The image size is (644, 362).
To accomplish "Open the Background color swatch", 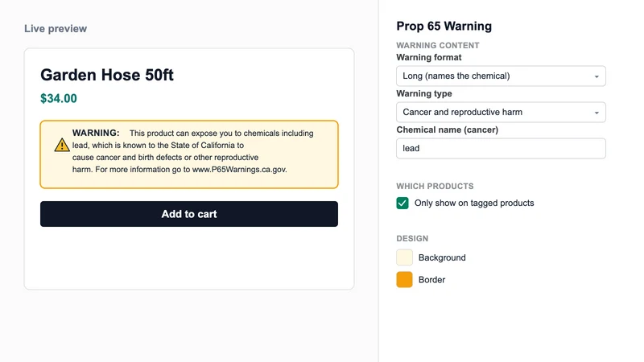I will click(404, 257).
